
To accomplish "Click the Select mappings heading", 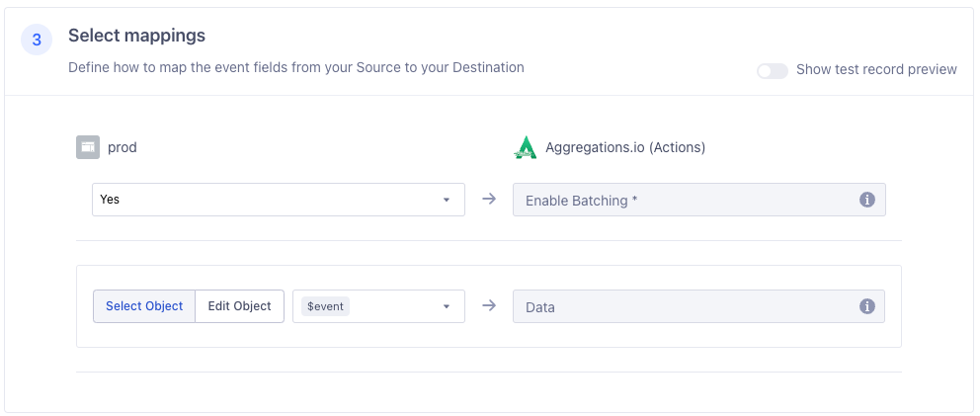I will [x=136, y=36].
